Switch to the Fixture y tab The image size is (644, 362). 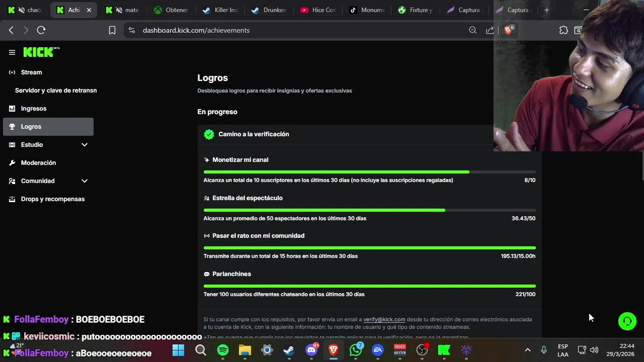pos(415,10)
